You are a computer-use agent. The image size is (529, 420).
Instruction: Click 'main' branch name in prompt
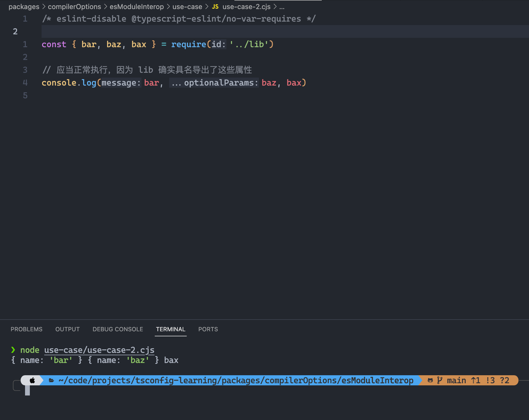pos(457,380)
